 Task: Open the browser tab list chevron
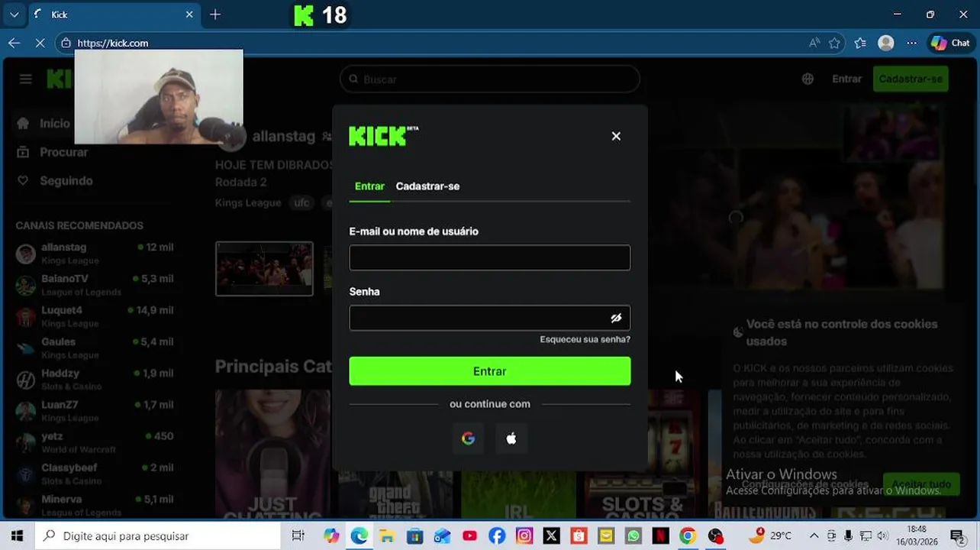14,15
